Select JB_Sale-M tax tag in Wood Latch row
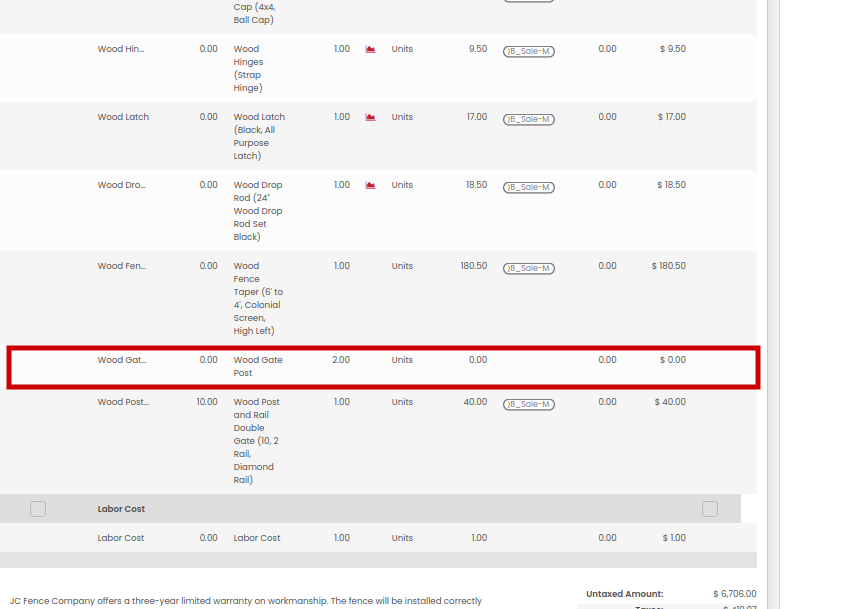 click(x=528, y=119)
